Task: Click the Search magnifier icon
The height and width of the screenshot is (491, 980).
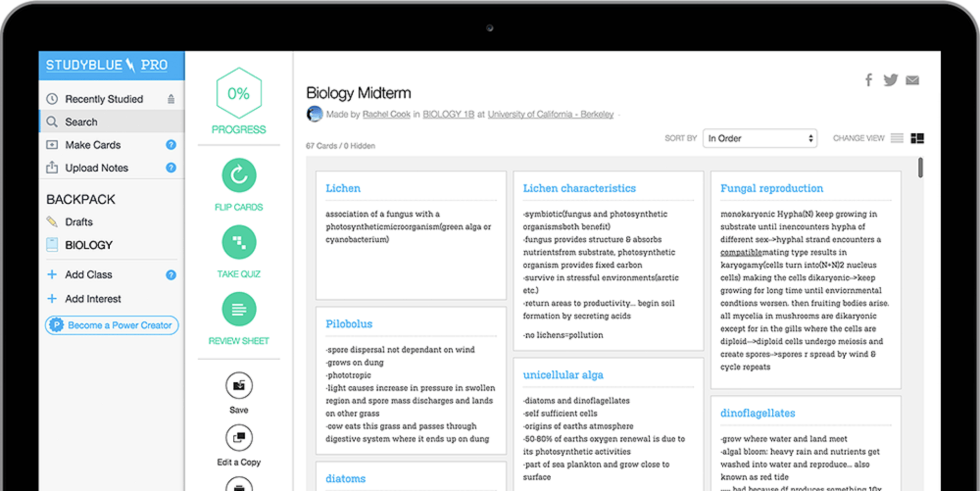Action: point(52,122)
